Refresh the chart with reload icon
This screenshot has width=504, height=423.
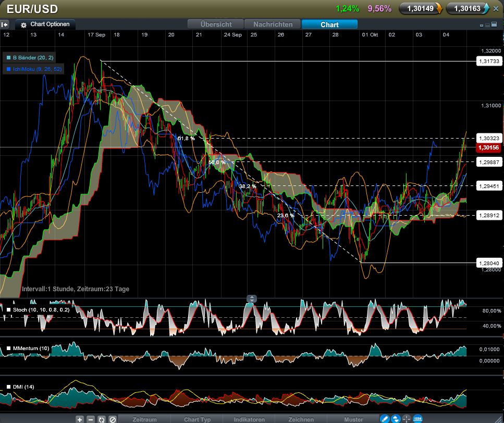pos(102,419)
